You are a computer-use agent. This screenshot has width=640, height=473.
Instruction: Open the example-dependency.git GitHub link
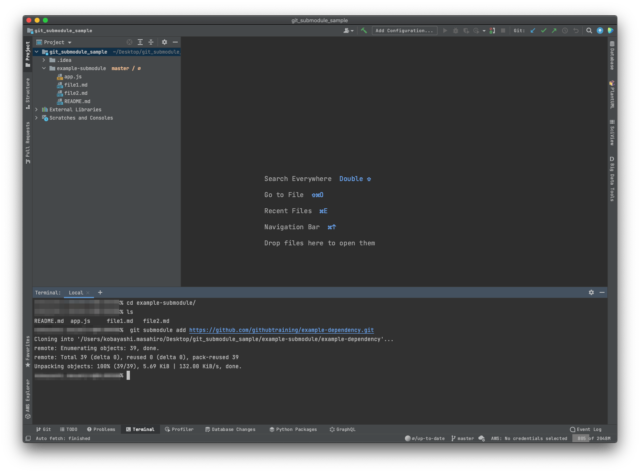click(281, 330)
